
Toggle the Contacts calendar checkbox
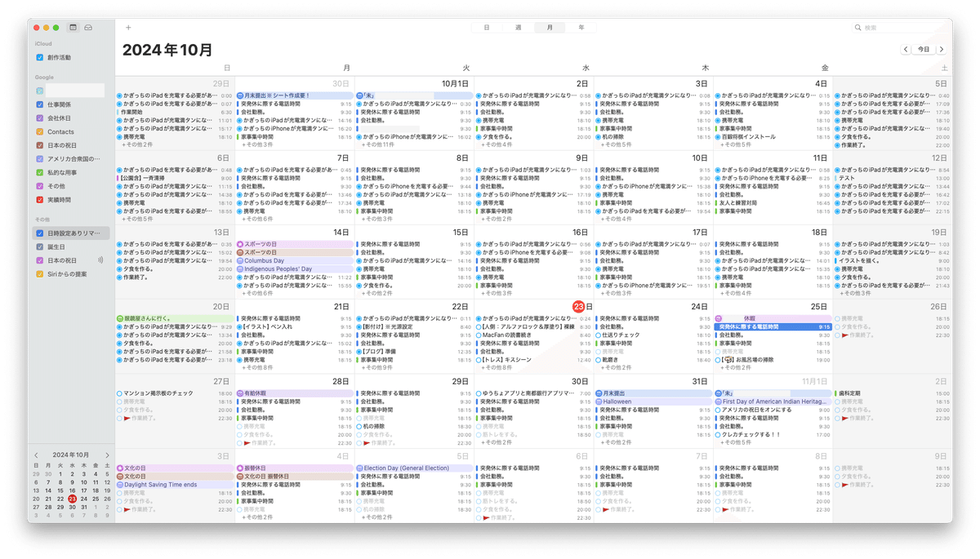coord(40,131)
